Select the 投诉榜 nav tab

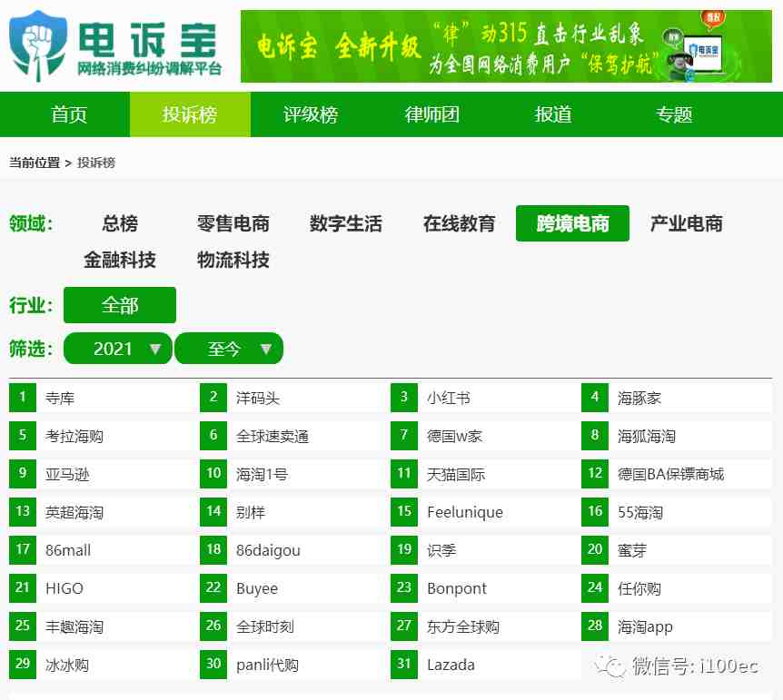pos(190,114)
